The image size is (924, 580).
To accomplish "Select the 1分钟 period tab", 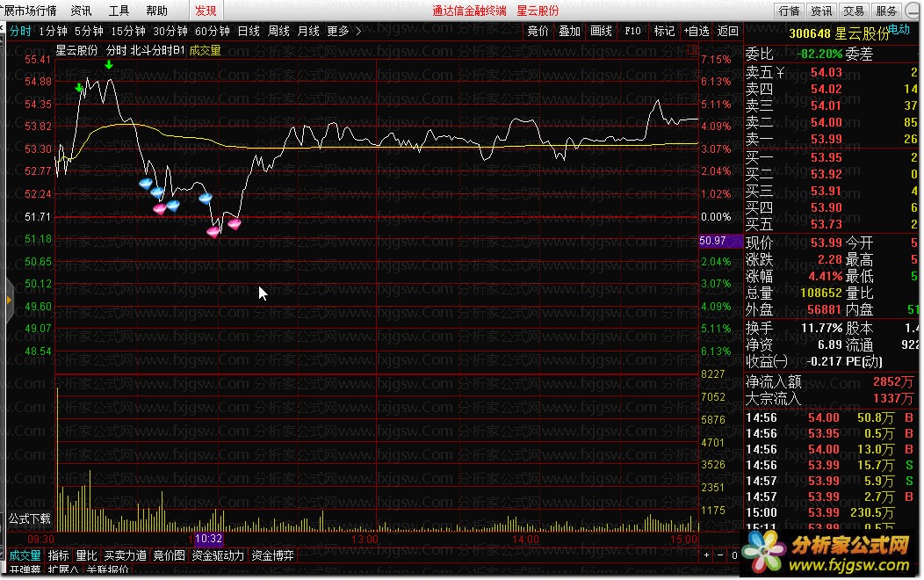I will 53,32.
